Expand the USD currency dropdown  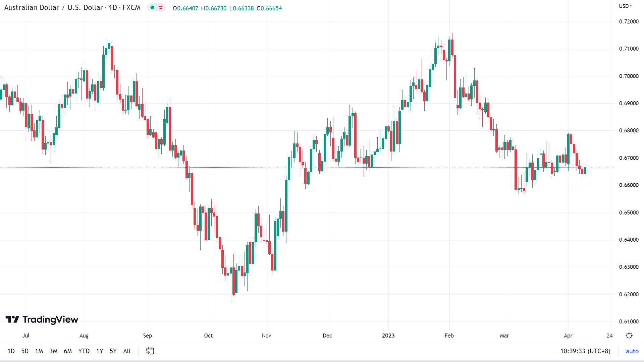coord(626,6)
